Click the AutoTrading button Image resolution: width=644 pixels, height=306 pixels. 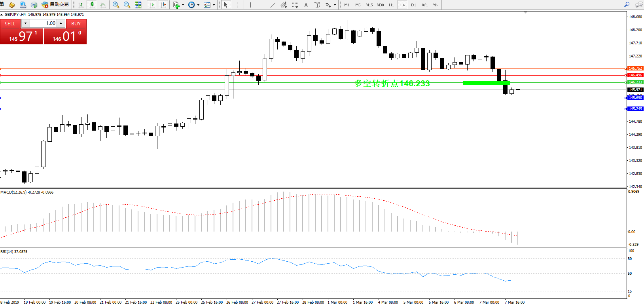click(x=55, y=5)
